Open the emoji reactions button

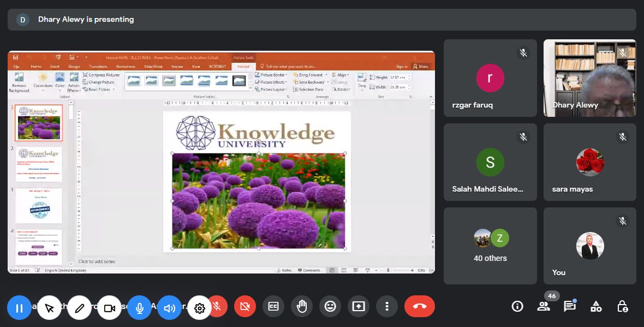[330, 306]
